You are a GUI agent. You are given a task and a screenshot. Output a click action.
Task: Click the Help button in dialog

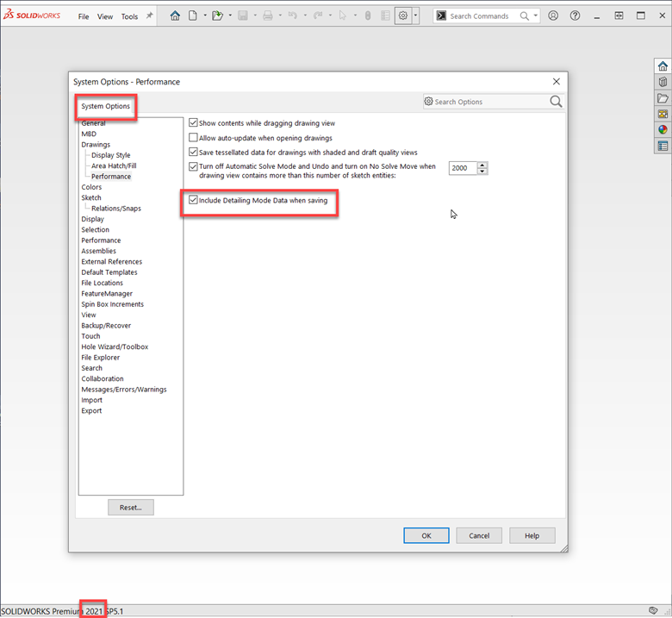click(532, 535)
